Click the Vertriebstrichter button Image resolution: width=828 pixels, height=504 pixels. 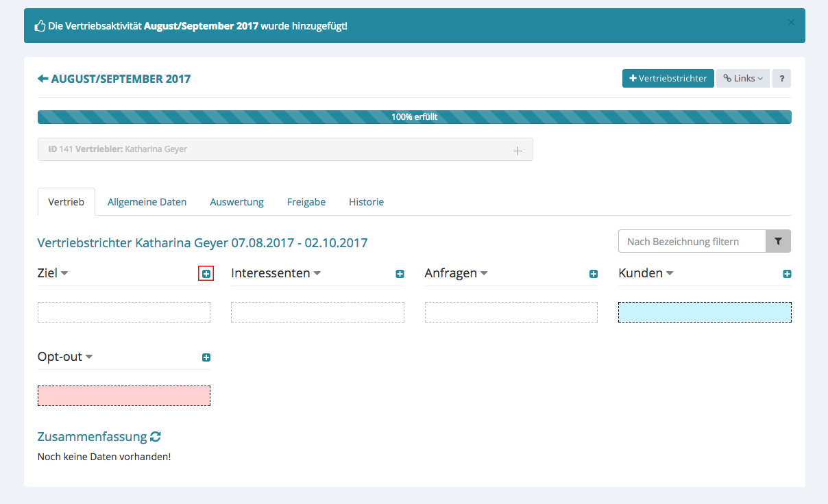pyautogui.click(x=668, y=79)
